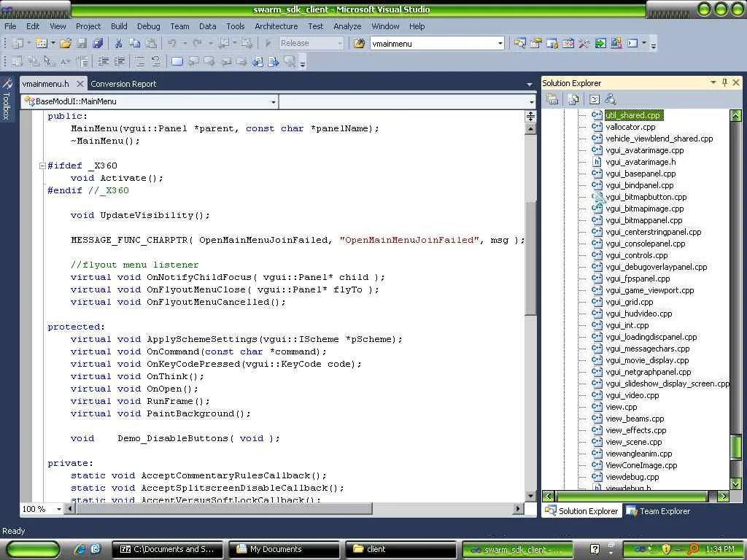Open the Properties Window toolbar icon
Screen dimensions: 747x560
click(x=536, y=43)
